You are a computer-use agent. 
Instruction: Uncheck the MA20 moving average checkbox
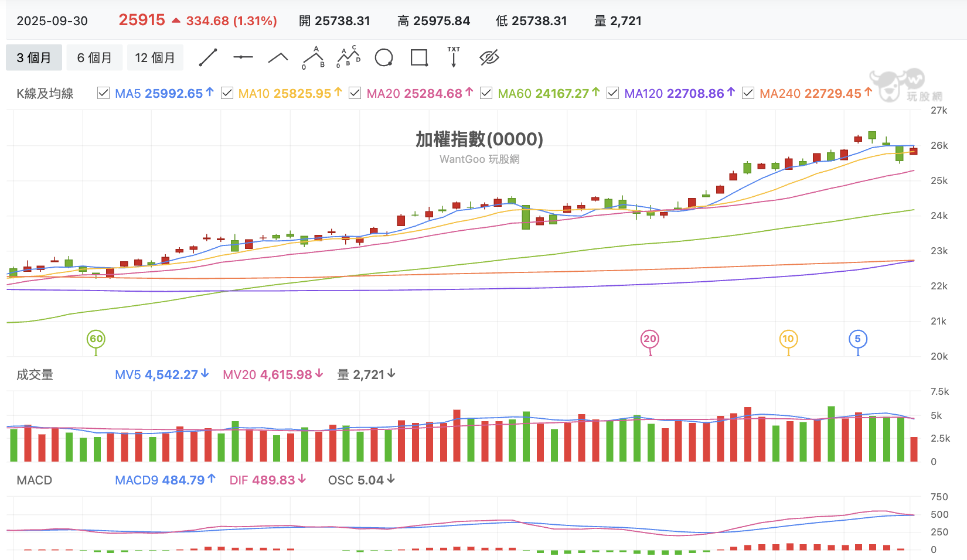pyautogui.click(x=355, y=93)
